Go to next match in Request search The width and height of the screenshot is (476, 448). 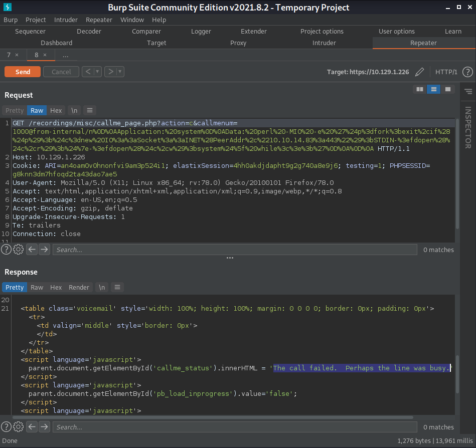point(44,250)
